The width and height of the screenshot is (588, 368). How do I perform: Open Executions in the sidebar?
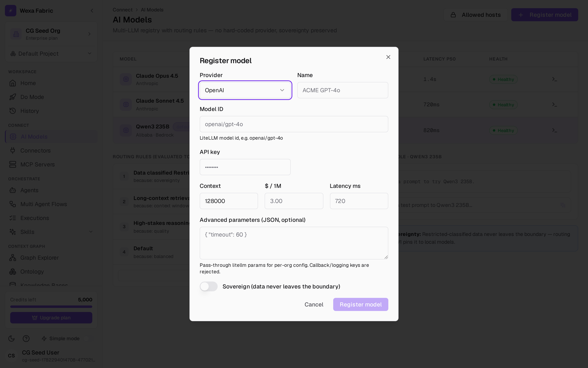pos(51,218)
